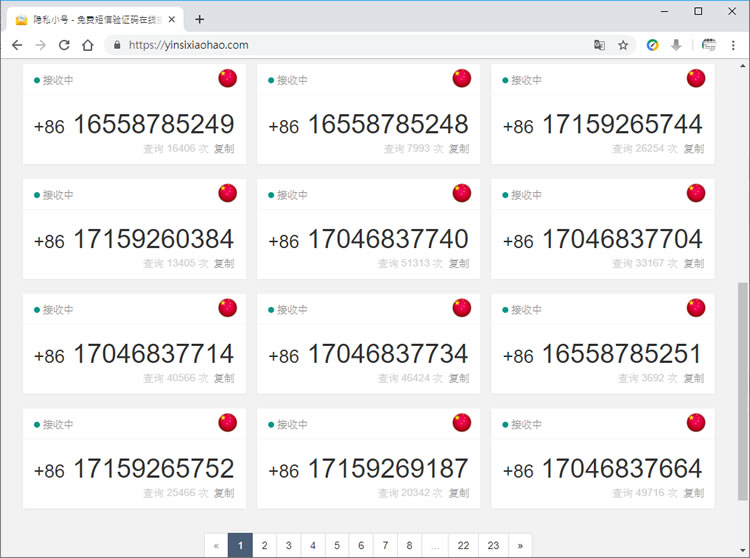The width and height of the screenshot is (750, 558).
Task: Copy the number 17159265744
Action: pyautogui.click(x=693, y=149)
